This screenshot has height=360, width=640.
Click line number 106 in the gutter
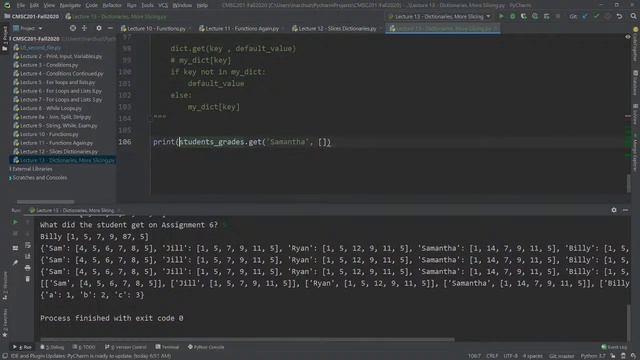point(124,142)
